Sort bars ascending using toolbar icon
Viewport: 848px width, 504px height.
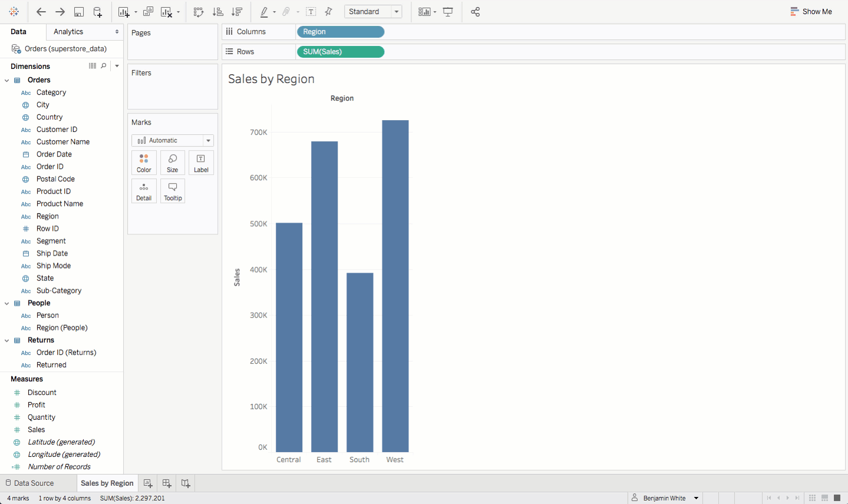[x=217, y=12]
